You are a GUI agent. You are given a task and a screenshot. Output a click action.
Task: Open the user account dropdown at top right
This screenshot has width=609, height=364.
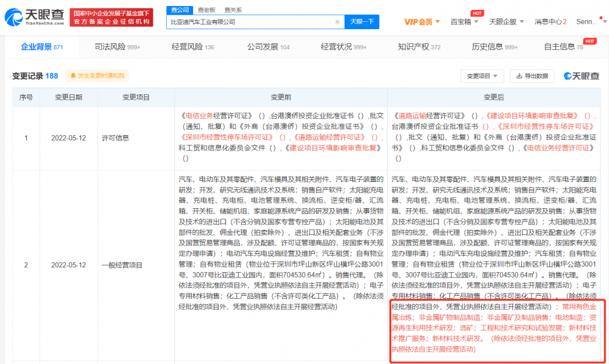[x=590, y=22]
